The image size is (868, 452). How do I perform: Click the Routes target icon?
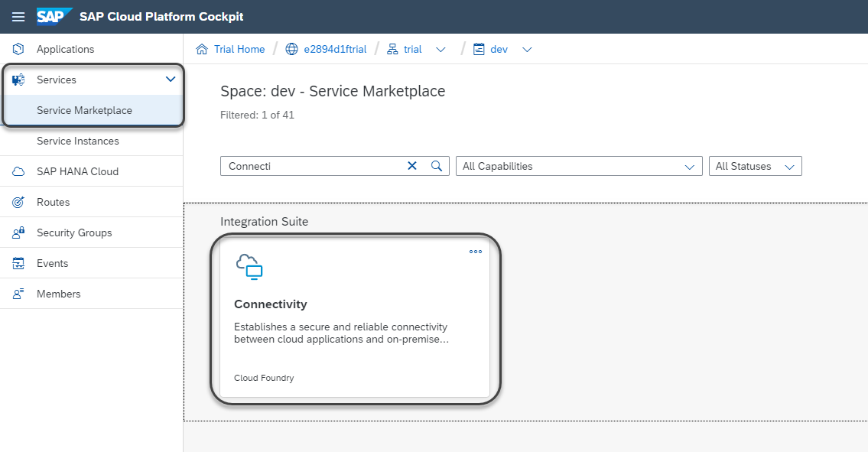point(18,202)
